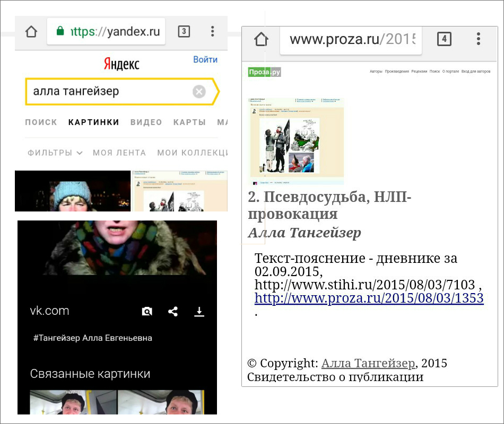Screen dimensions: 504x424
Task: Tap the 'Связанные картинки' heading
Action: [90, 374]
